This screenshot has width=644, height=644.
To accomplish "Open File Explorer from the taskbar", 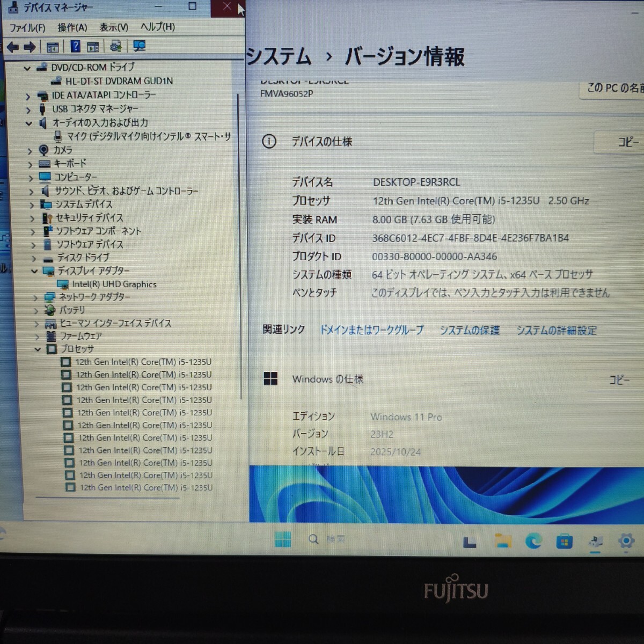I will (503, 541).
